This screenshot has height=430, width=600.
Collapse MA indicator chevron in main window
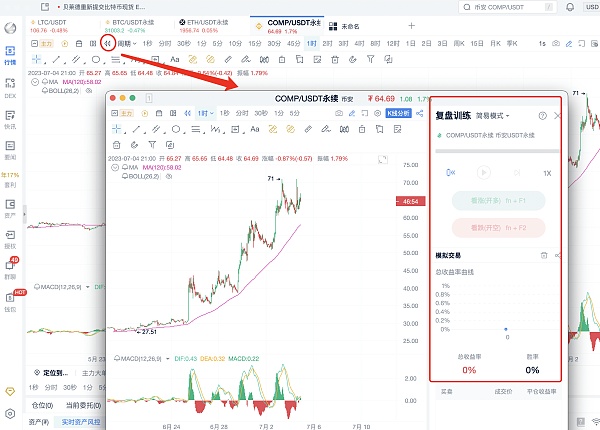pos(35,81)
